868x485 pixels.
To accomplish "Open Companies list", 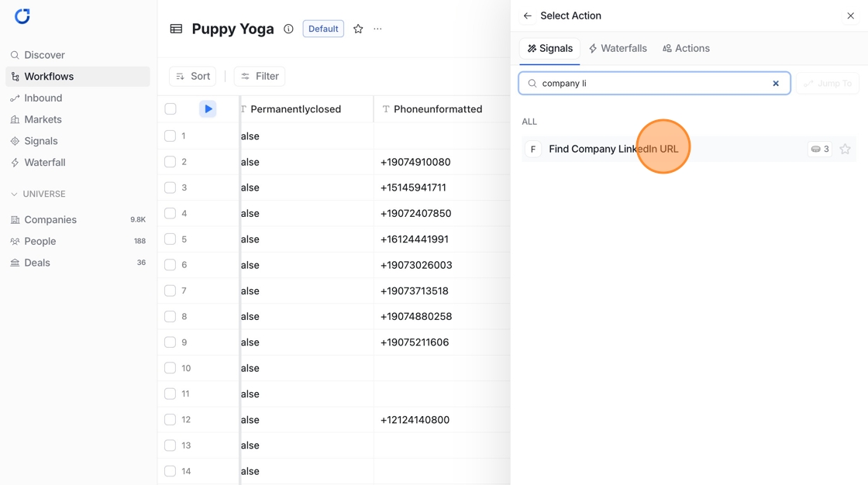I will pos(77,220).
